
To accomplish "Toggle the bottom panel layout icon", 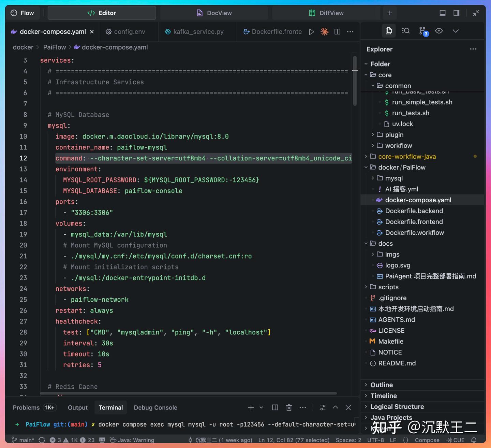I will pyautogui.click(x=442, y=13).
